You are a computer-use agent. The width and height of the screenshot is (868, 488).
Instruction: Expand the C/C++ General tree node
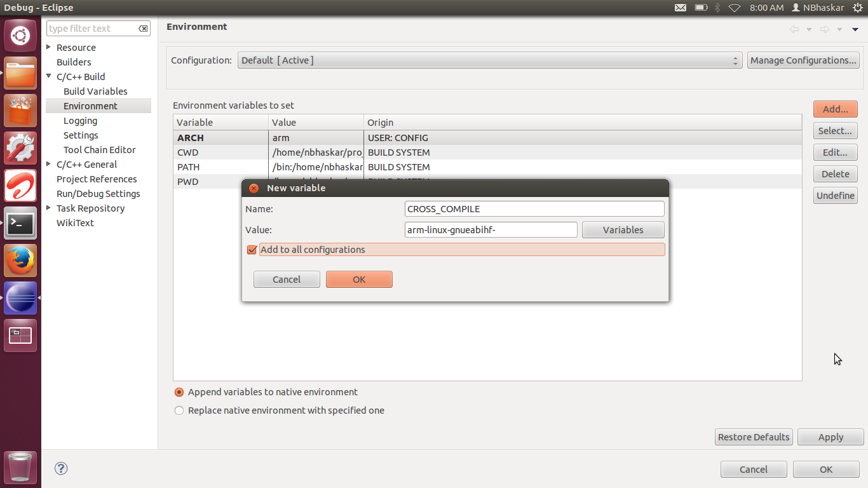[49, 164]
